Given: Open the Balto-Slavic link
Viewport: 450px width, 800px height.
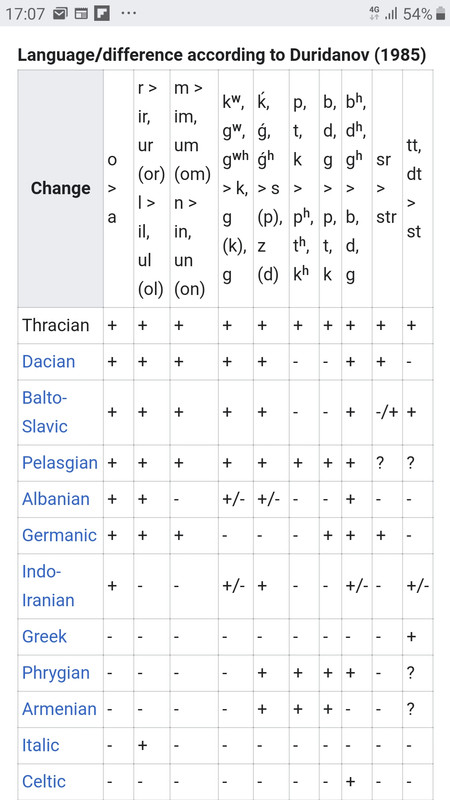Looking at the screenshot, I should (45, 412).
